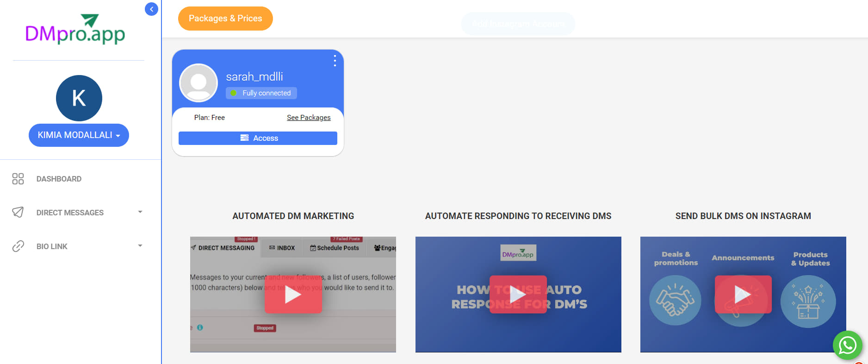Play the Send Bulk DMs video

coord(743,295)
